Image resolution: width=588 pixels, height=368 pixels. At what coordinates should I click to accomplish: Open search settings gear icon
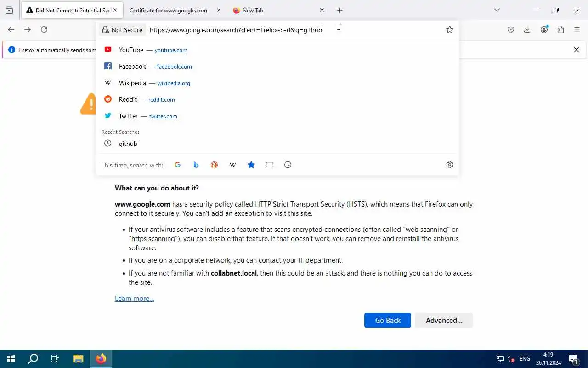click(x=450, y=165)
